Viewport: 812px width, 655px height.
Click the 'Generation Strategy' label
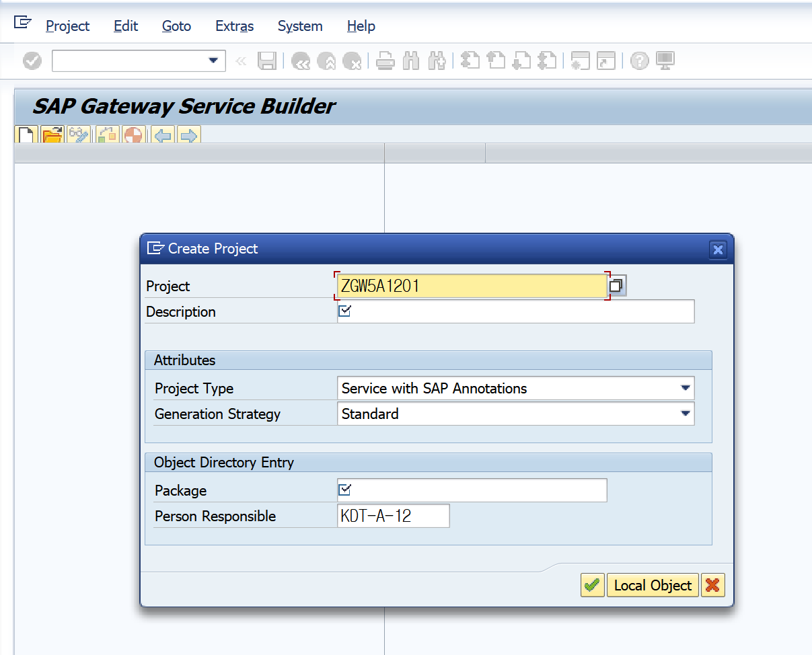click(217, 414)
